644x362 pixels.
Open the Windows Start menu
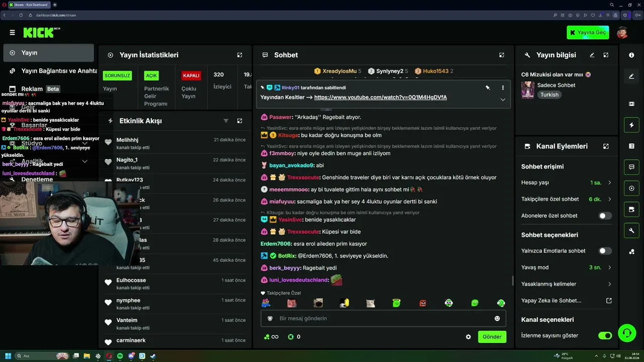point(8,356)
